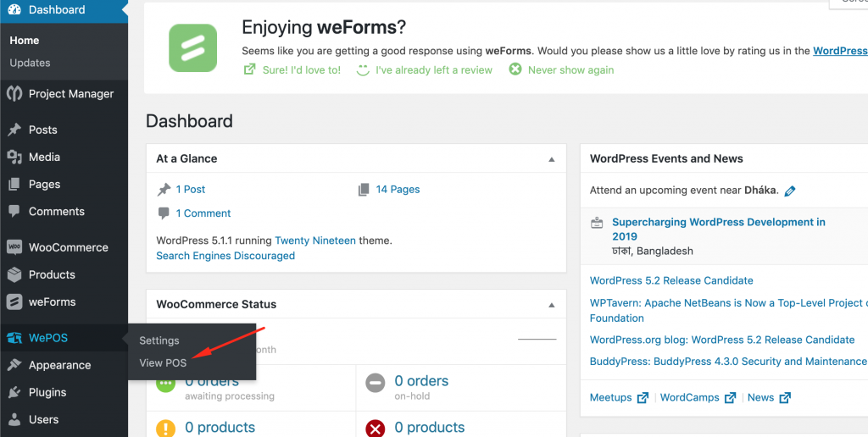868x437 pixels.
Task: Click the pencil icon beside Dhaka
Action: tap(790, 191)
